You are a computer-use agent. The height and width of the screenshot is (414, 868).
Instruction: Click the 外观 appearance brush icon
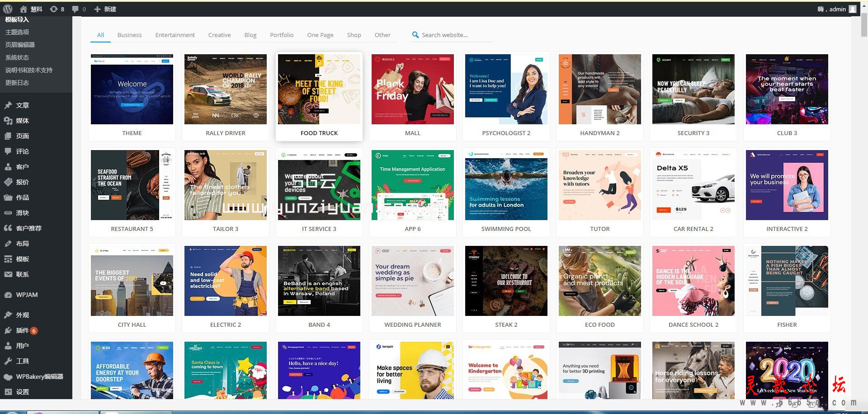pyautogui.click(x=8, y=315)
